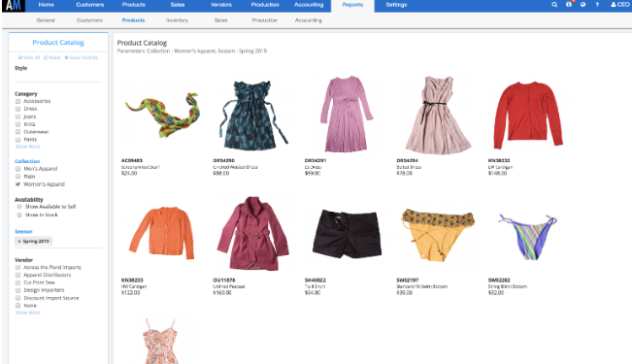Open the Accounting top menu
Viewport: 632px width, 364px height.
[309, 5]
